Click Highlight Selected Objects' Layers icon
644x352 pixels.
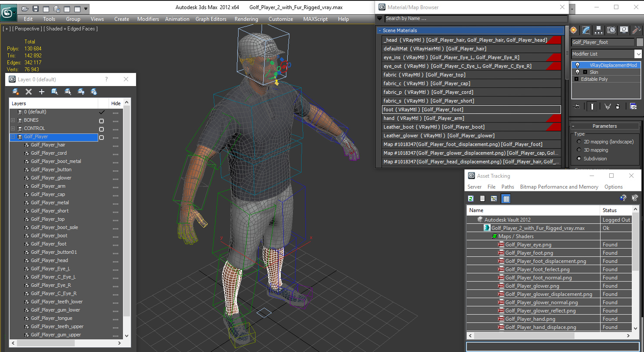pos(68,92)
